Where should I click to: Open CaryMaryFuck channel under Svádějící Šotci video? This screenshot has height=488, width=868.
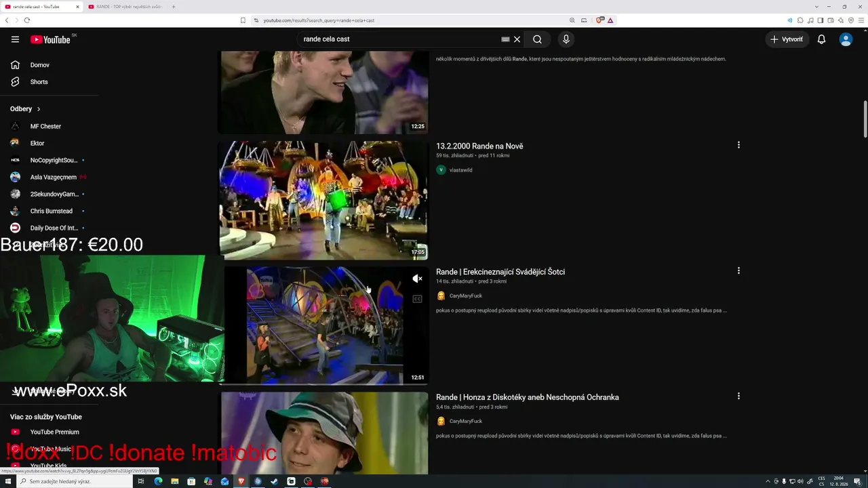point(466,296)
